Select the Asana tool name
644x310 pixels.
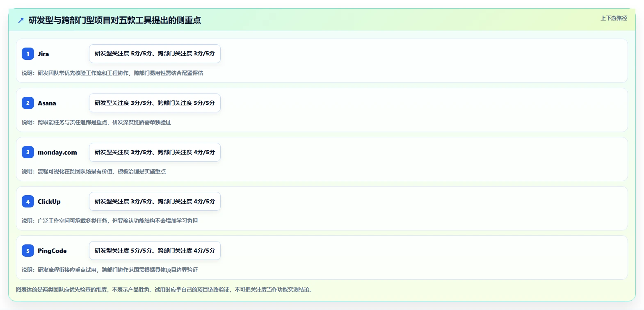[x=47, y=103]
